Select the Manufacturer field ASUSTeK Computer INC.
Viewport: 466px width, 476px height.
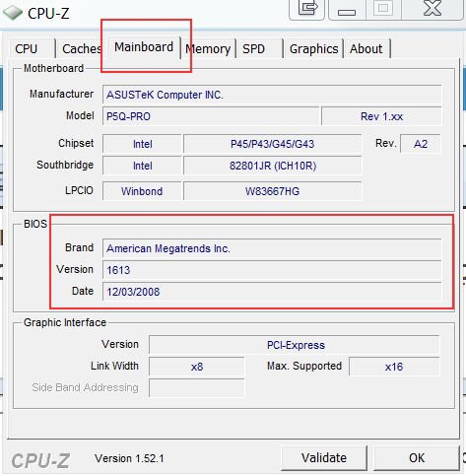(x=272, y=95)
